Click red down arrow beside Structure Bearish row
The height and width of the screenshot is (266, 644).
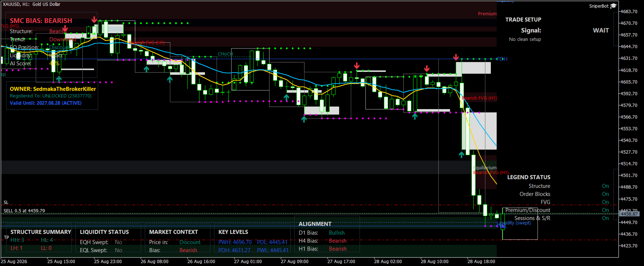65,29
